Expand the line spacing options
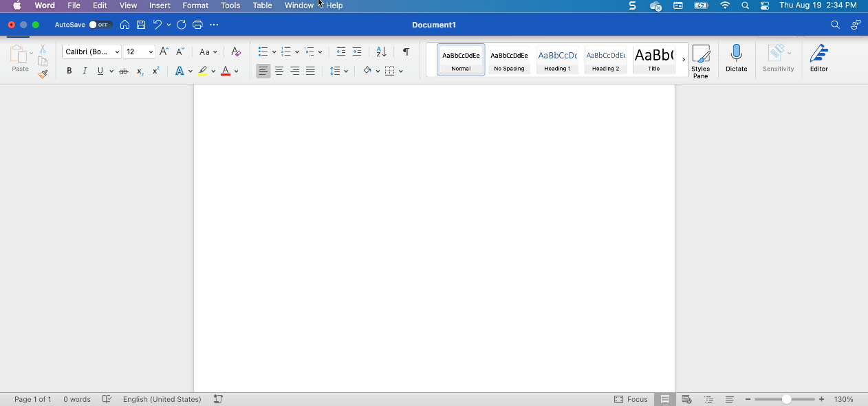 (339, 71)
